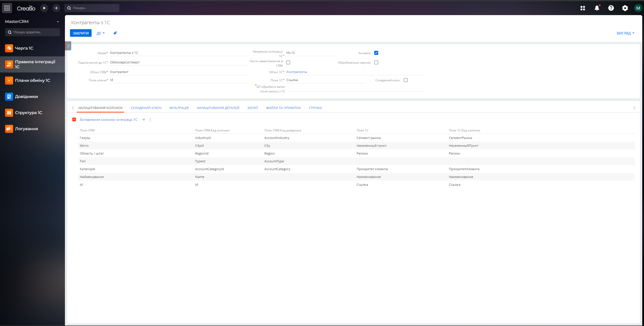Open the ВИГЛЯД dropdown

click(x=625, y=33)
